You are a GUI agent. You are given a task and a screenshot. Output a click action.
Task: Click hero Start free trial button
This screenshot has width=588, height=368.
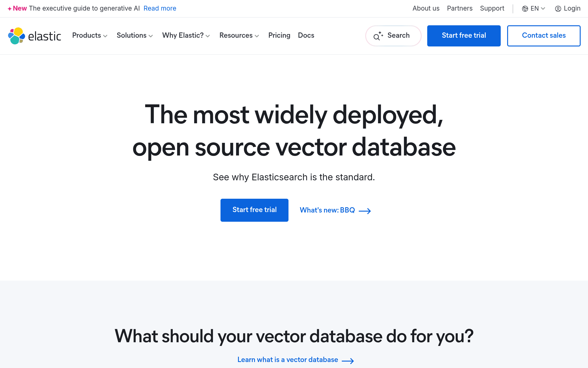[x=254, y=210]
